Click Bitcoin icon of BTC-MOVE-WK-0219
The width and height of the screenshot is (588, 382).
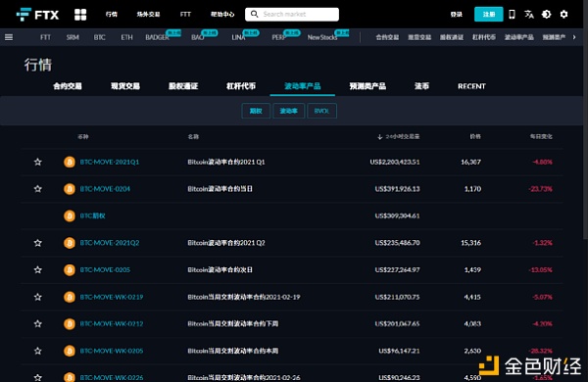coord(69,297)
